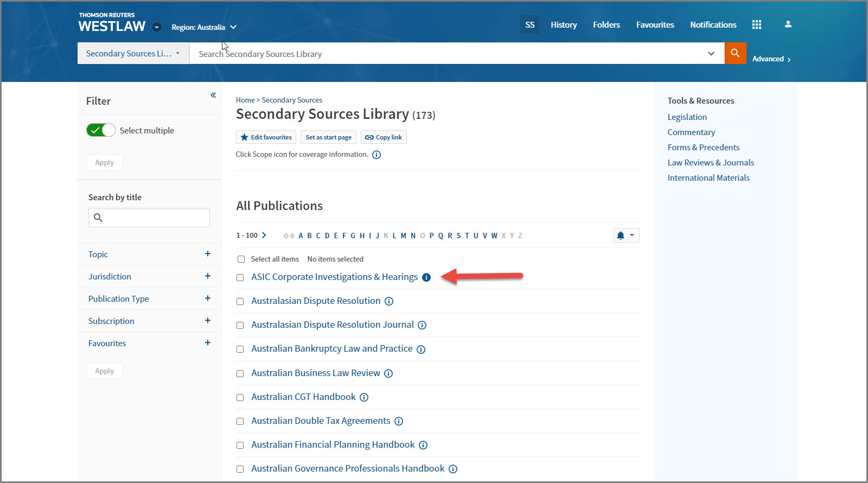The width and height of the screenshot is (868, 483).
Task: Tick Australian Financial Planning Handbook checkbox
Action: pyautogui.click(x=240, y=446)
